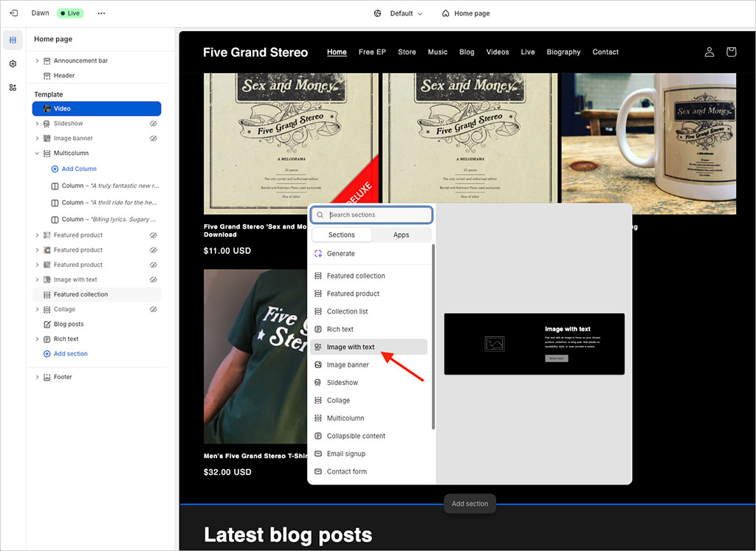This screenshot has height=551, width=756.
Task: Expand the Image with text sidebar section
Action: [37, 280]
